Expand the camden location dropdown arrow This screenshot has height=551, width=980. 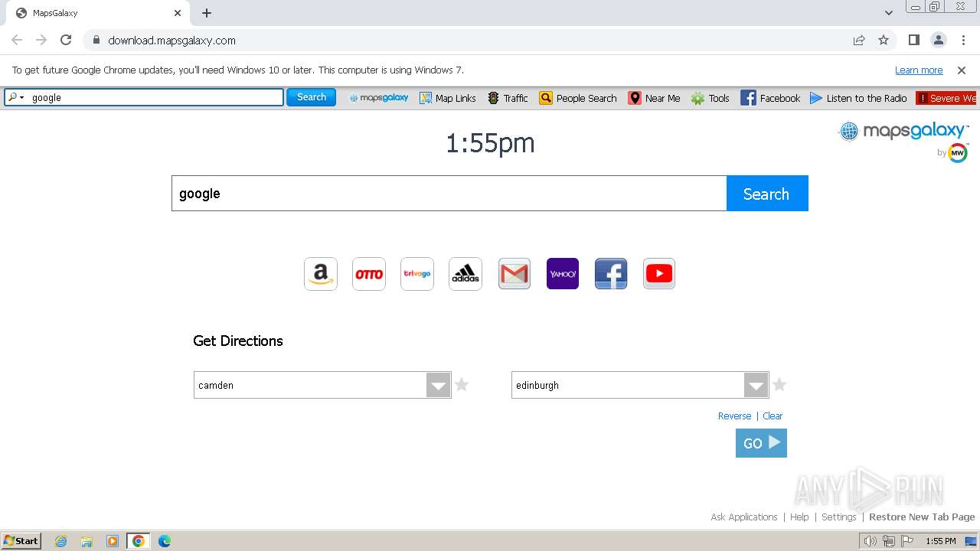pyautogui.click(x=439, y=385)
